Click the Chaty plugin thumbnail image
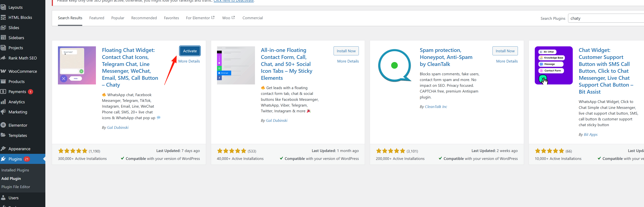The image size is (644, 207). pyautogui.click(x=77, y=65)
